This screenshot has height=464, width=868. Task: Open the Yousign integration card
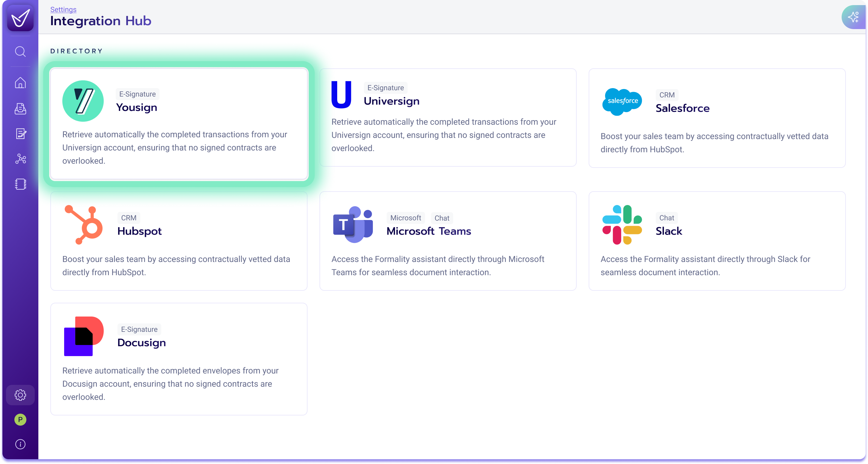click(x=179, y=124)
